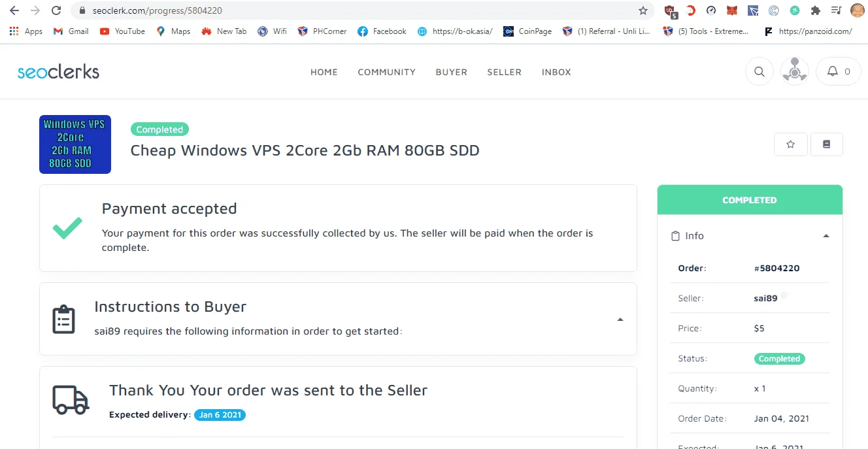The width and height of the screenshot is (868, 449).
Task: Open the PHCorner bookmark
Action: (x=322, y=31)
